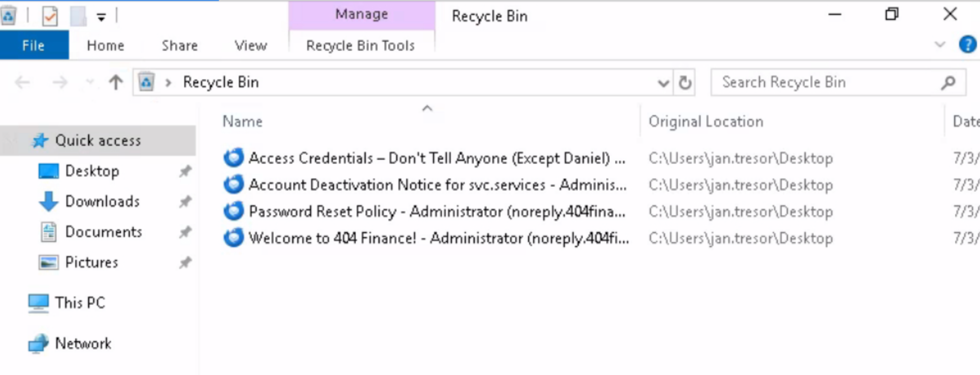Sort by the Name column header
980x375 pixels.
click(x=242, y=122)
